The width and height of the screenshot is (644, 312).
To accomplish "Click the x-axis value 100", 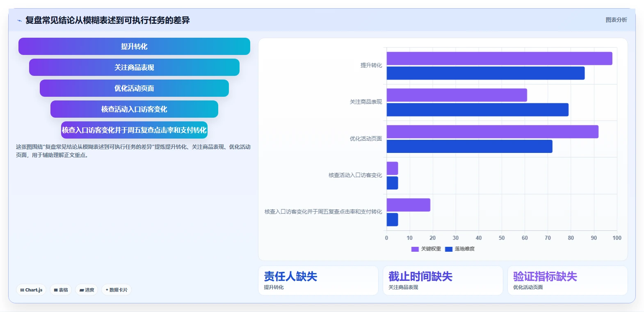I will (x=617, y=238).
